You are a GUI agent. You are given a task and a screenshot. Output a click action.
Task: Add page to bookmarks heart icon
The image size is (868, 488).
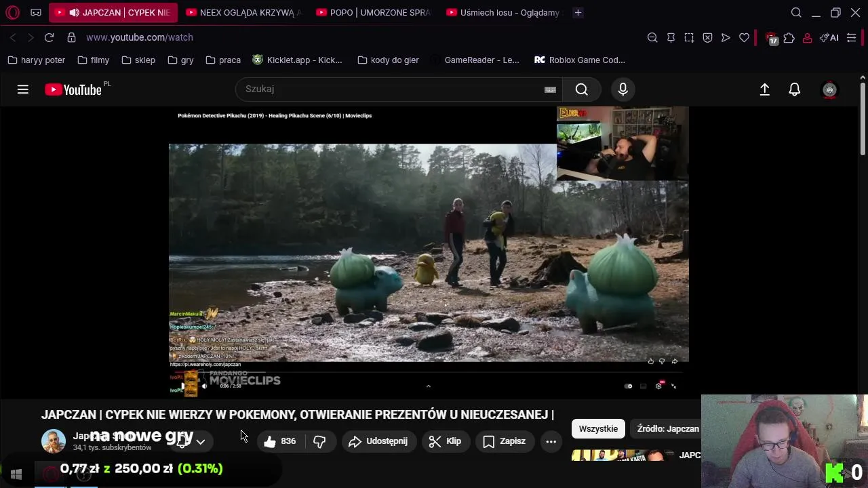point(744,37)
